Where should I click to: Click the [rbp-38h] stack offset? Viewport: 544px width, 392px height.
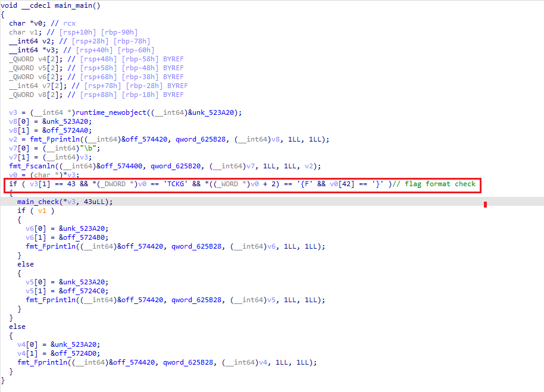[x=140, y=77]
